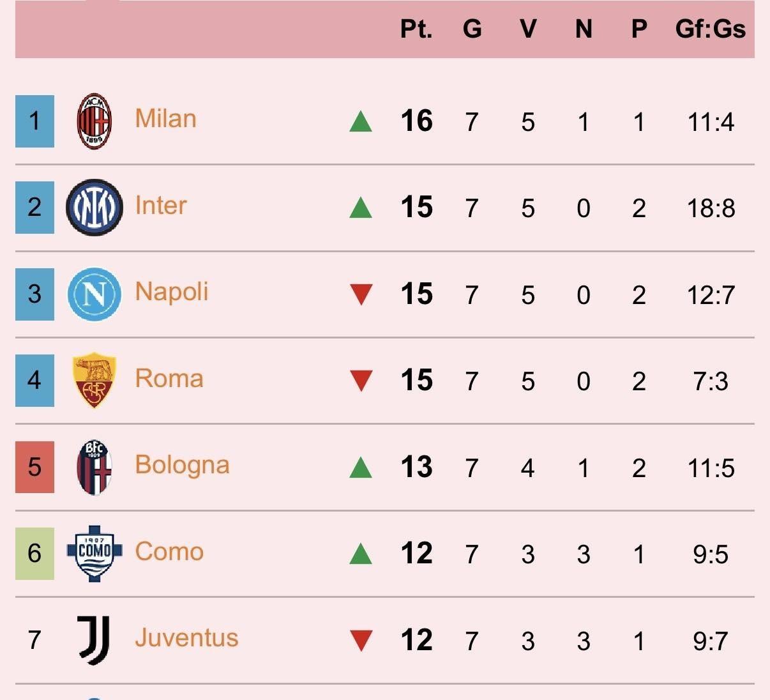Click the V wins column header
The image size is (770, 700).
point(527,29)
